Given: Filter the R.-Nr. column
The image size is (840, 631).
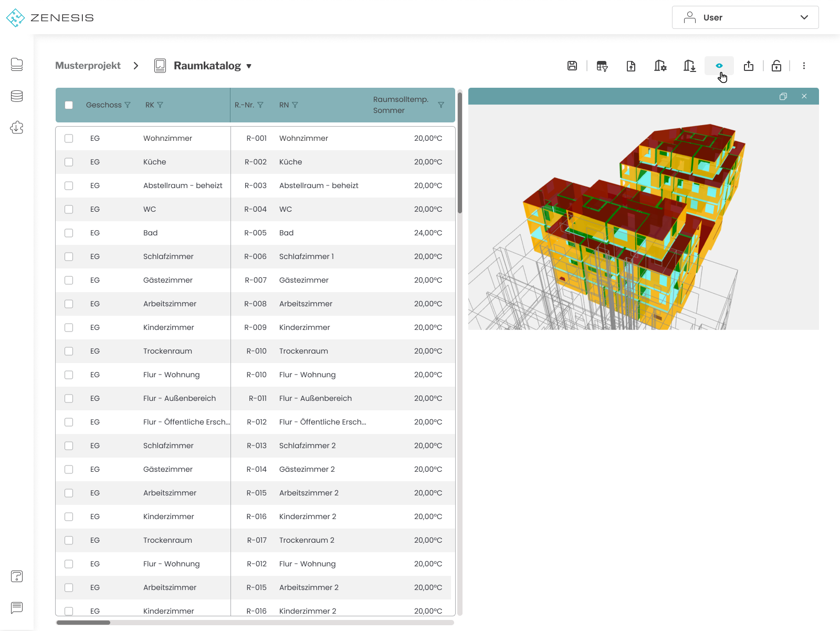Looking at the screenshot, I should click(260, 105).
